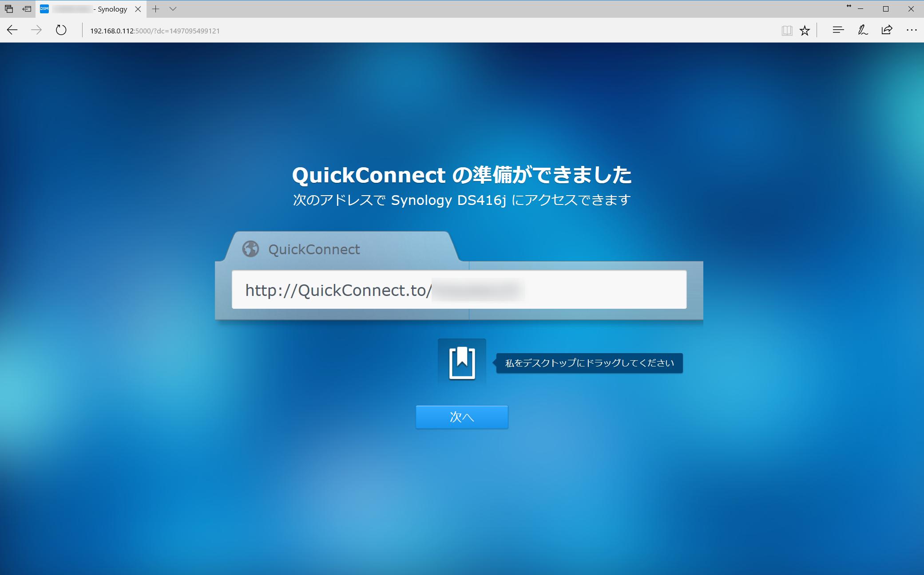The image size is (924, 575).
Task: Open browser Settings and more menu
Action: (x=911, y=30)
